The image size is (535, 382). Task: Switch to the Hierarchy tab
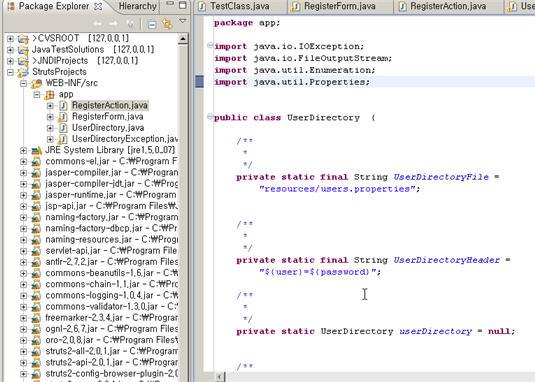point(138,6)
